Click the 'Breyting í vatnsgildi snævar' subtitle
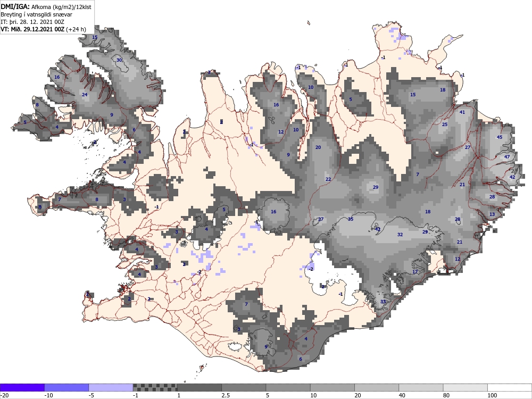Screen dimensions: 532x399 pyautogui.click(x=36, y=14)
